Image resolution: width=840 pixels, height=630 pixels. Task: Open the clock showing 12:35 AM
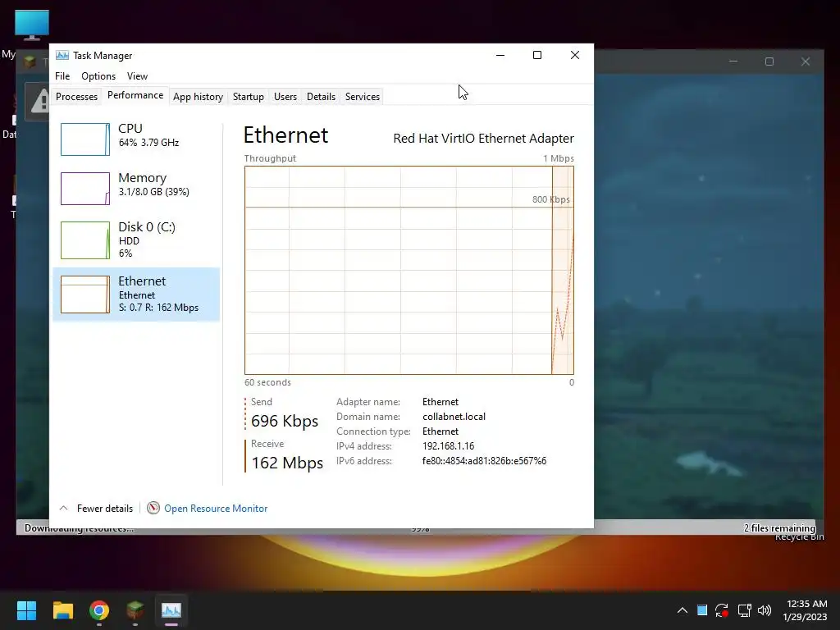806,610
